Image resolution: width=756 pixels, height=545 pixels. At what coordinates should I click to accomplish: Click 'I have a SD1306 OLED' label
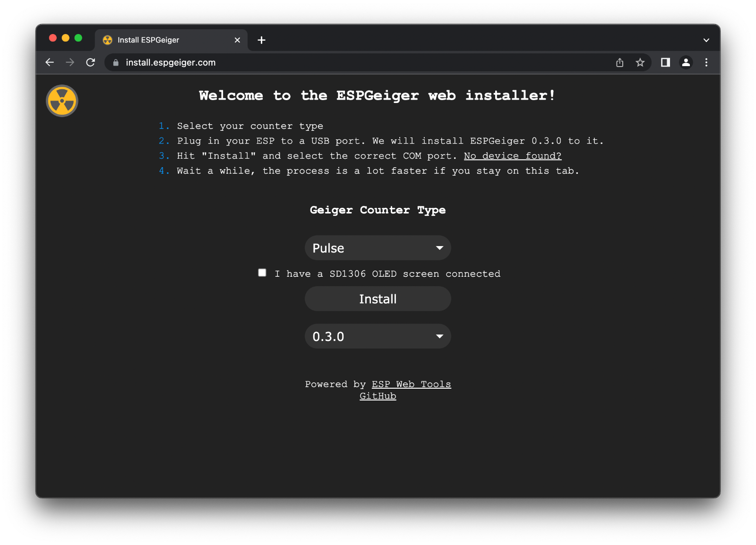(387, 274)
